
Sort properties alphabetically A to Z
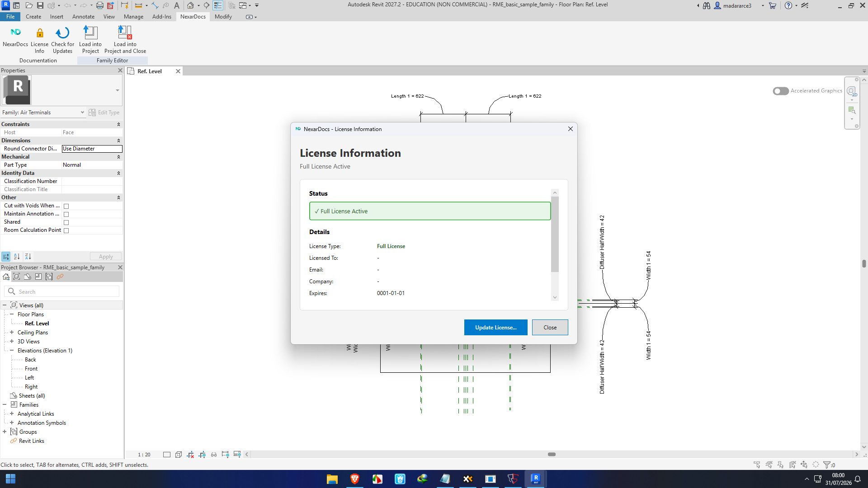click(x=17, y=257)
